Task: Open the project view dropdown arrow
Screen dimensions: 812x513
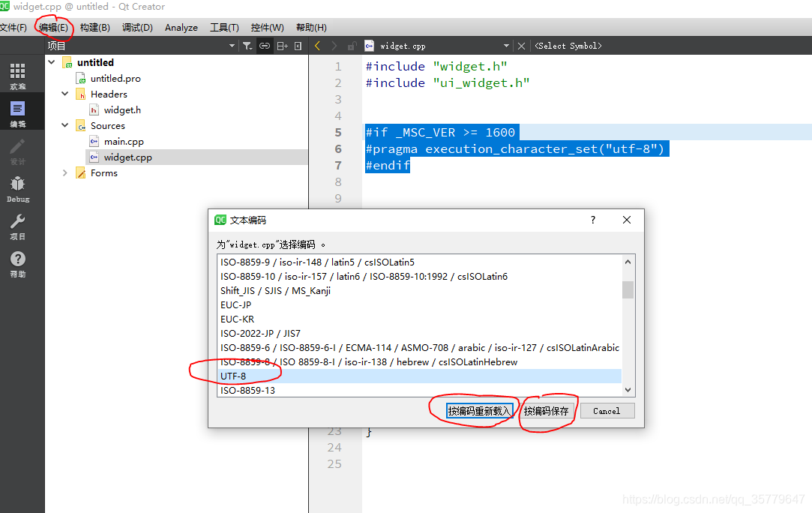Action: (232, 46)
